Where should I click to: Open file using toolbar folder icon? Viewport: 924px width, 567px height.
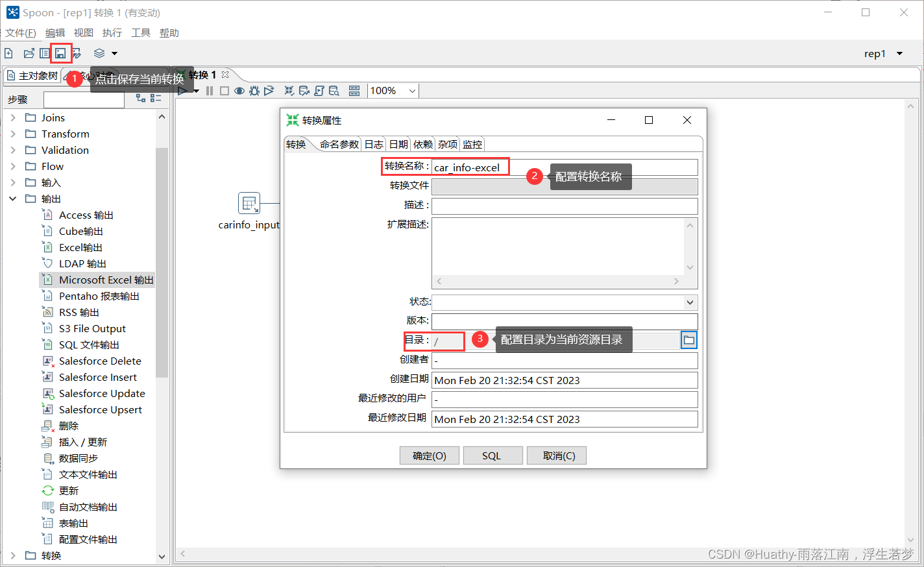click(x=29, y=53)
